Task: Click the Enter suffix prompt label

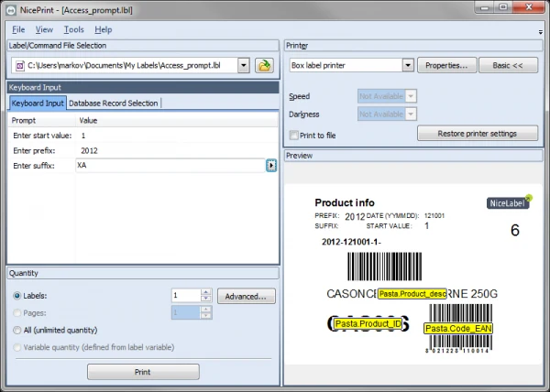Action: 34,166
